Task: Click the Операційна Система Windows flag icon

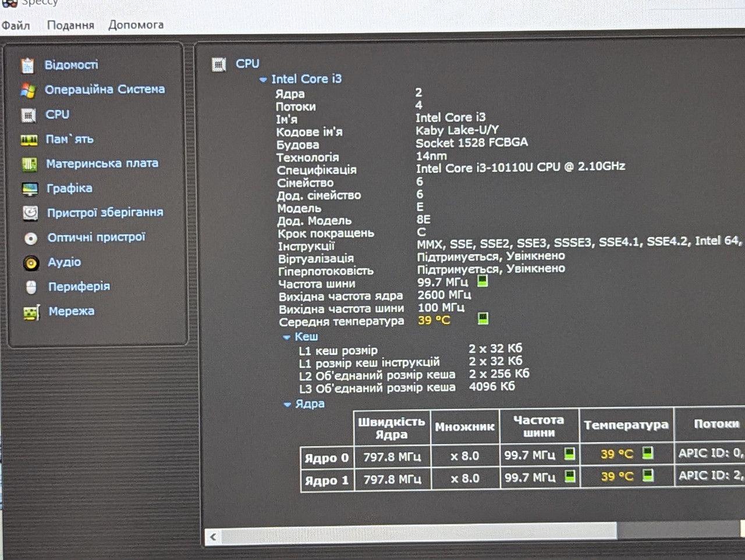Action: click(28, 90)
